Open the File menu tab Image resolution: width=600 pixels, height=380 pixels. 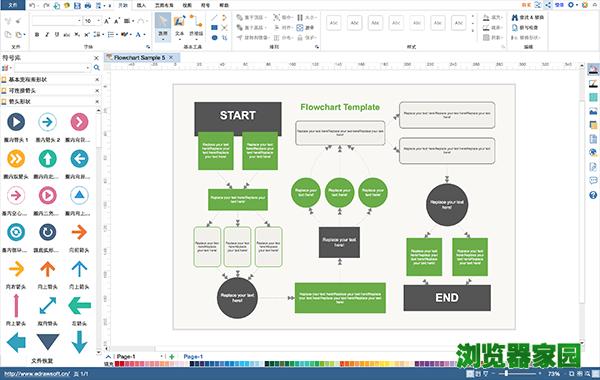tap(13, 5)
